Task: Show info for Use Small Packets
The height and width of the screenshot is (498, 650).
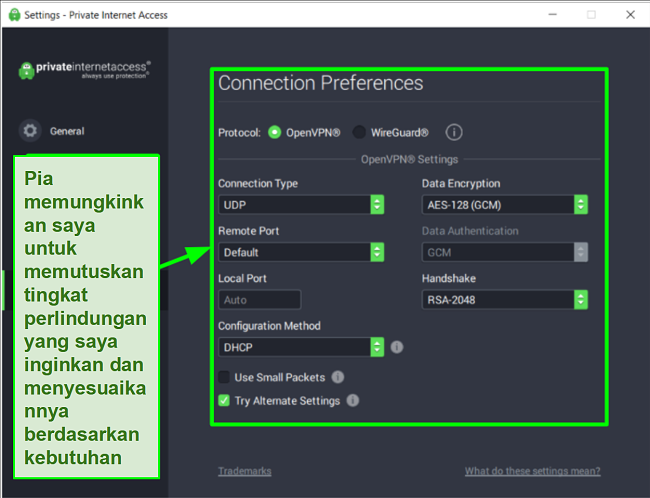Action: [338, 377]
